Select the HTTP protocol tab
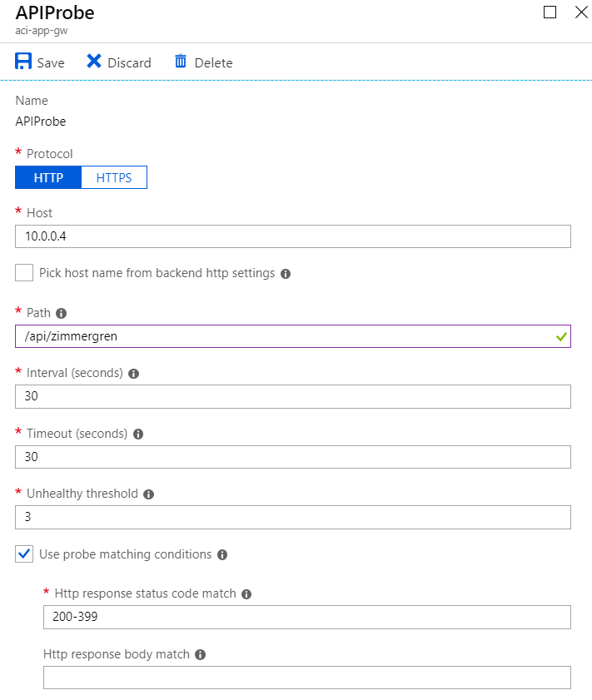This screenshot has width=592, height=700. [47, 177]
